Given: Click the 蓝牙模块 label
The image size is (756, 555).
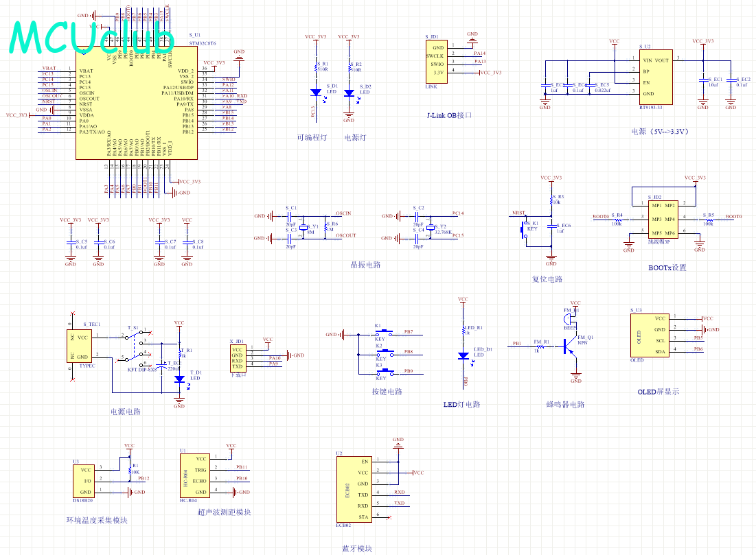Looking at the screenshot, I should tap(357, 548).
